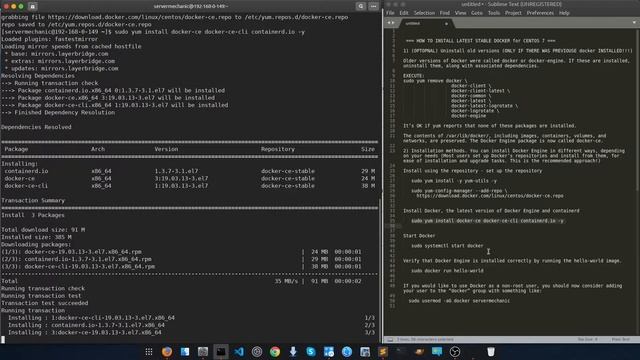Image resolution: width=640 pixels, height=360 pixels.
Task: Click the panel switcher icon in Sublime status bar
Action: 390,340
